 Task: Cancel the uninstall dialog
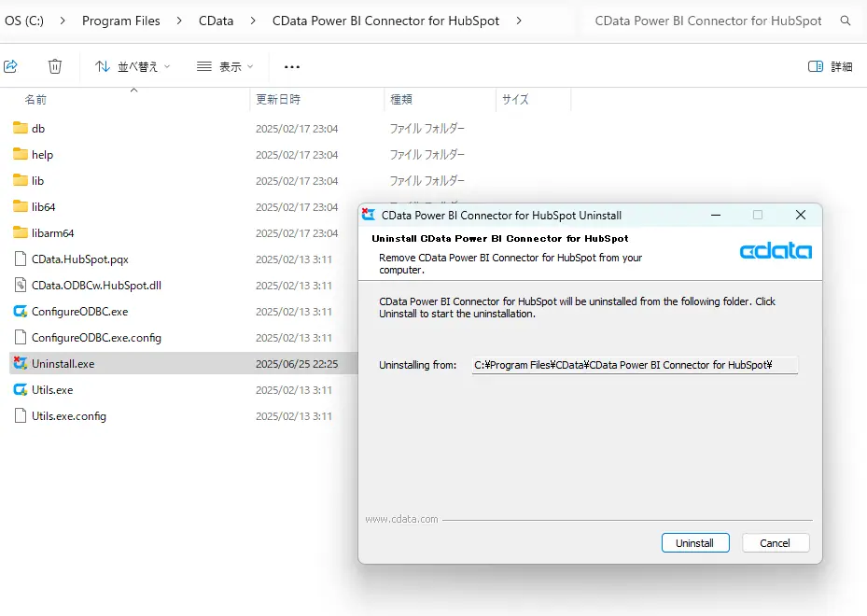pyautogui.click(x=775, y=542)
